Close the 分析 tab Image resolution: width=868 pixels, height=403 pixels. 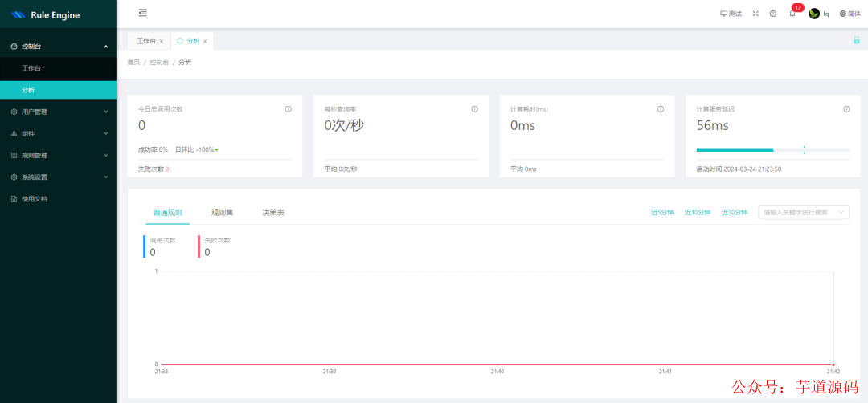point(205,42)
